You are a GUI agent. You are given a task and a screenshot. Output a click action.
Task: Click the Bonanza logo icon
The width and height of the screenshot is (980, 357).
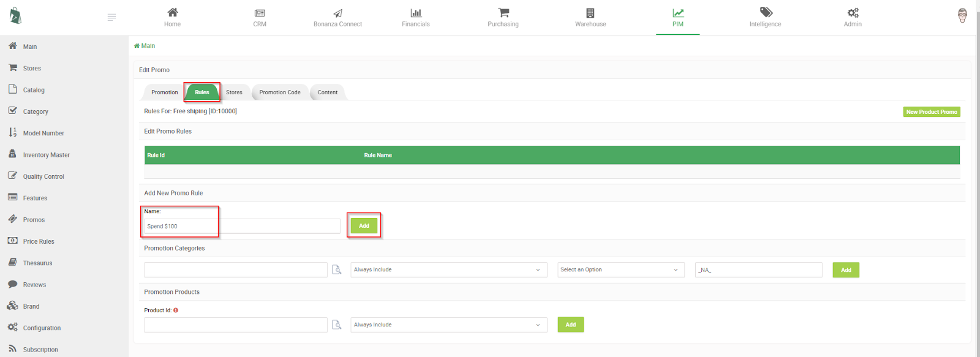[15, 16]
